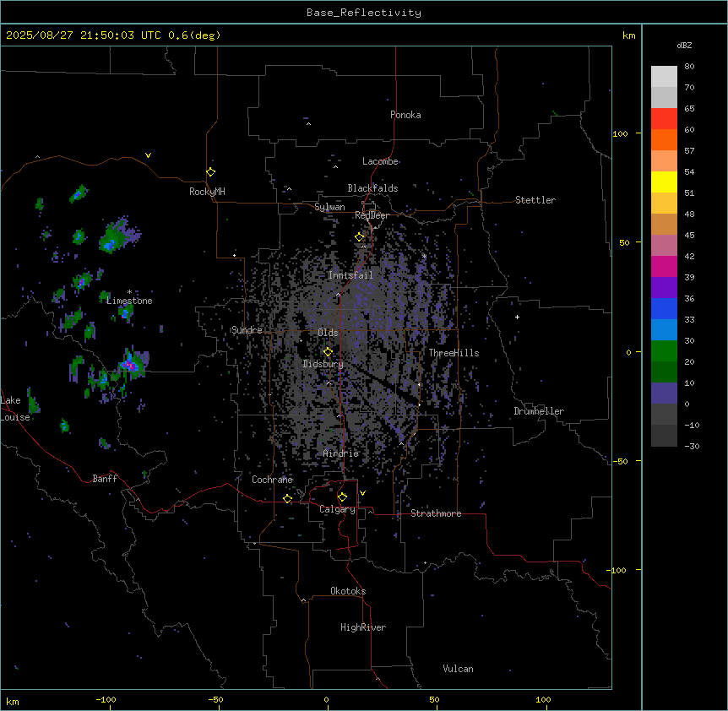728x711 pixels.
Task: Click the green swatch between 30 and 20 dBZ
Action: (x=664, y=351)
